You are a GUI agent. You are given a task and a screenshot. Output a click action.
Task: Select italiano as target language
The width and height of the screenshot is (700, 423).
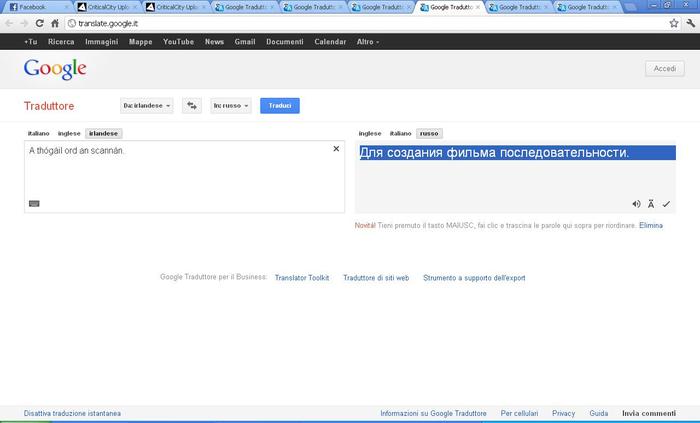point(400,133)
